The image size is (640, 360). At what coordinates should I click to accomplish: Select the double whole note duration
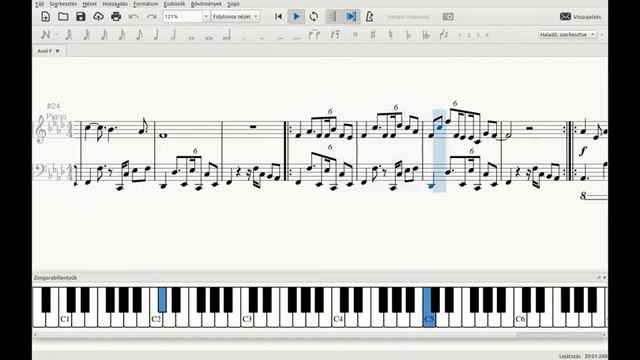[209, 38]
